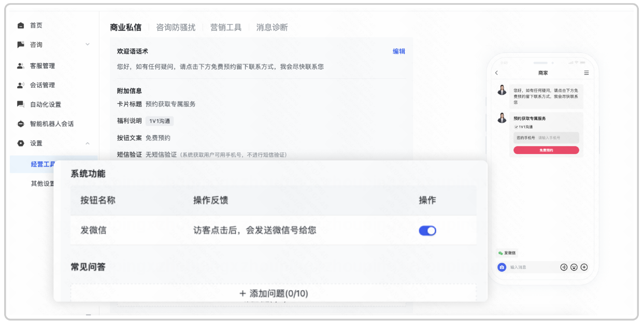The height and width of the screenshot is (323, 644).
Task: Collapse the 设置 sidebar section
Action: point(88,143)
